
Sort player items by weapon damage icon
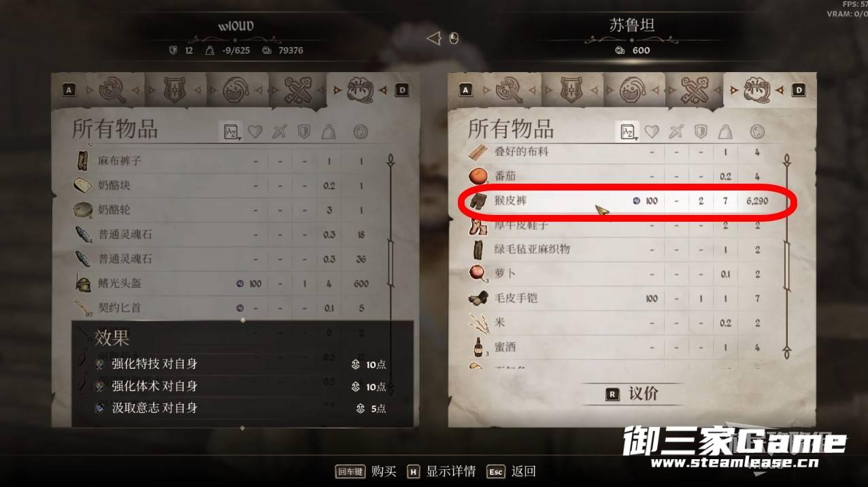click(x=280, y=131)
